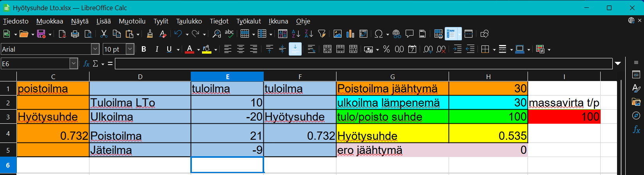Click the Copy icon

click(116, 34)
